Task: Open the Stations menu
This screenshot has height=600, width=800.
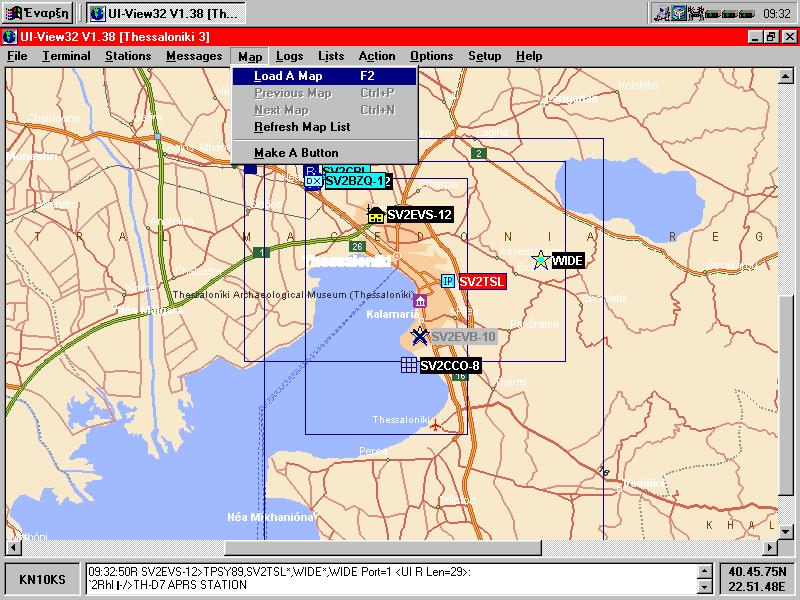Action: coord(128,56)
